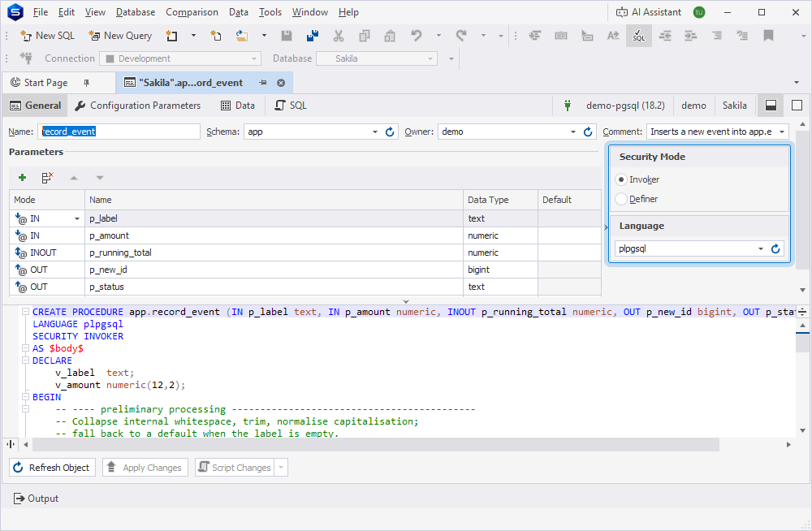This screenshot has width=812, height=531.
Task: Toggle the pin on the record_event document tab
Action: (x=263, y=83)
